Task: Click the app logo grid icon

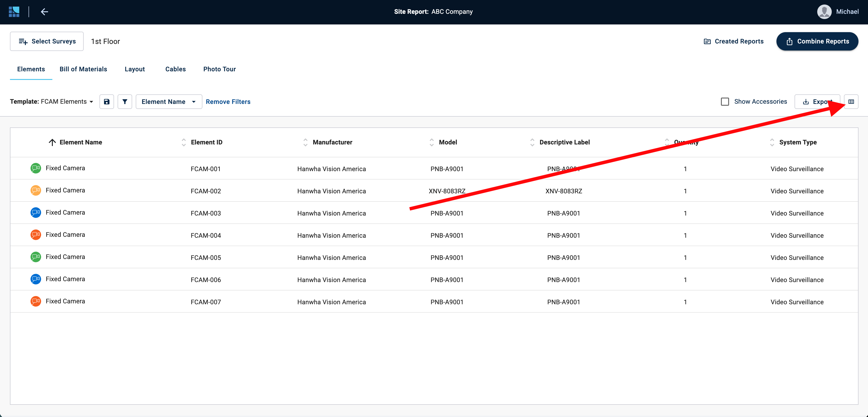Action: [14, 12]
